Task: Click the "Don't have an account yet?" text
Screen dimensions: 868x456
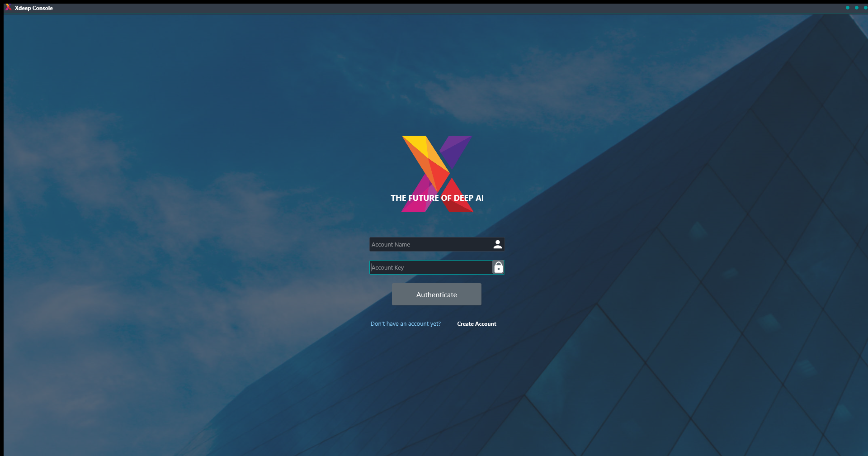Action: point(406,324)
